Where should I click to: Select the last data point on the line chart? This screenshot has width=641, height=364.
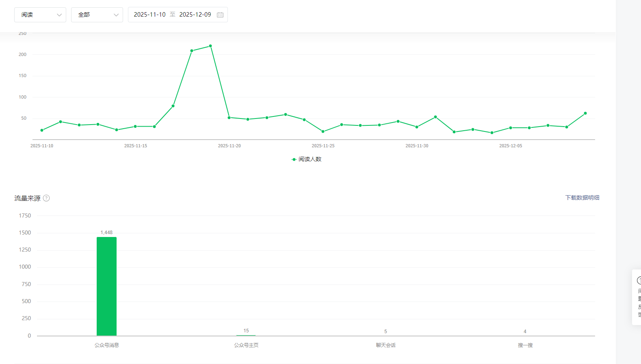(x=585, y=113)
